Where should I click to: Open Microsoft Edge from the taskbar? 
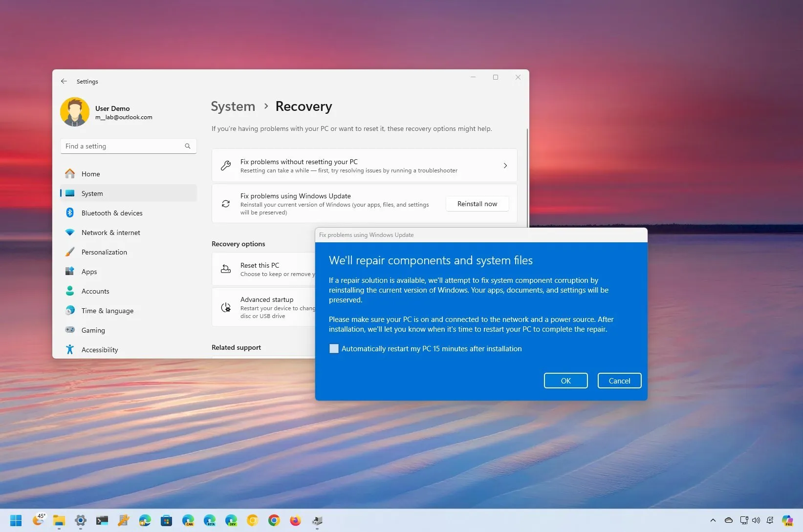pos(145,521)
